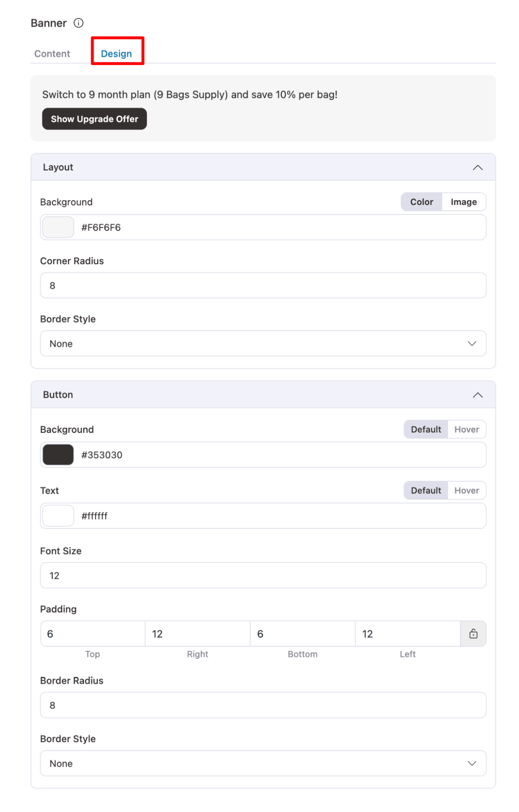Select the Design tab
519x812 pixels.
116,54
